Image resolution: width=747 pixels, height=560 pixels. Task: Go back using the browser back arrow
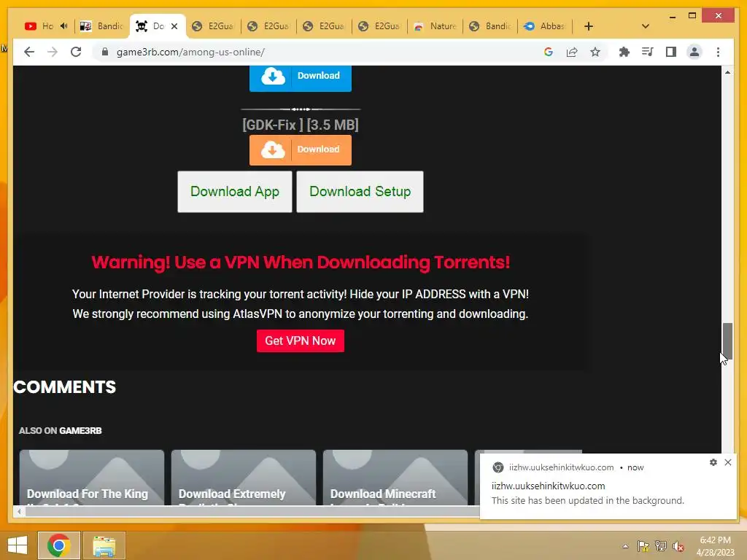click(29, 52)
